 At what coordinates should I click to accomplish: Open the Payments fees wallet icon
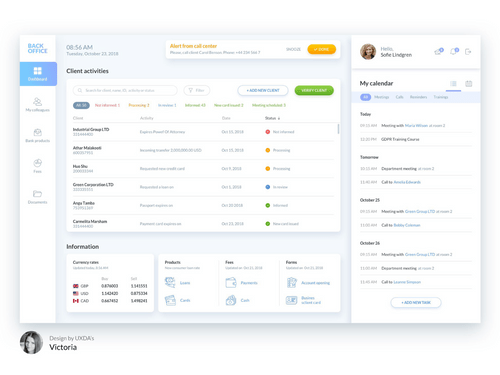tap(231, 283)
